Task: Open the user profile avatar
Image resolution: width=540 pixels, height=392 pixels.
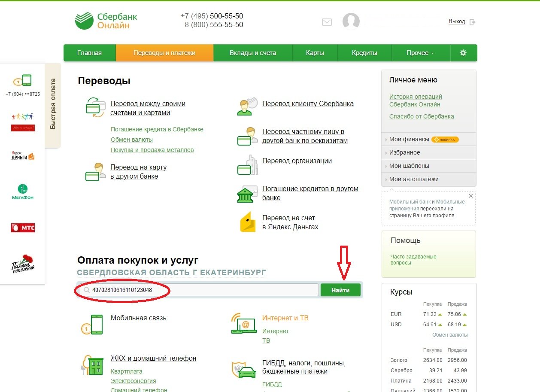Action: click(351, 21)
